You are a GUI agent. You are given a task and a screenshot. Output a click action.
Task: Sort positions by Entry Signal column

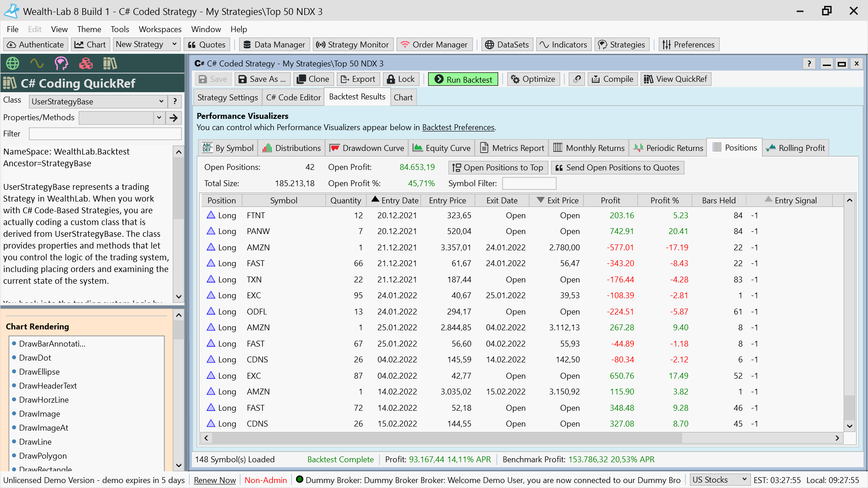coord(790,200)
